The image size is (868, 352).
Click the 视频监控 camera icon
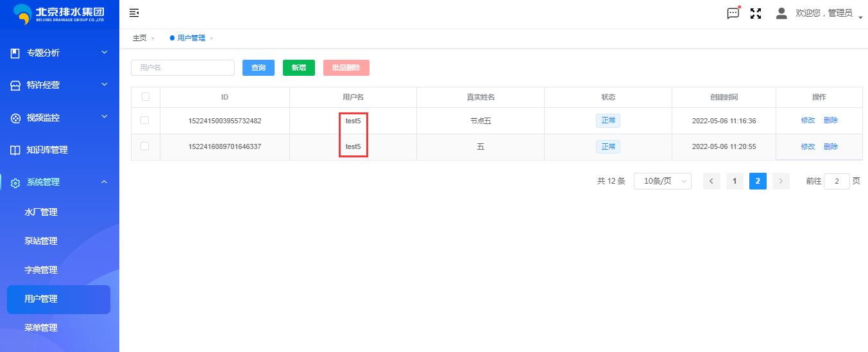[15, 118]
